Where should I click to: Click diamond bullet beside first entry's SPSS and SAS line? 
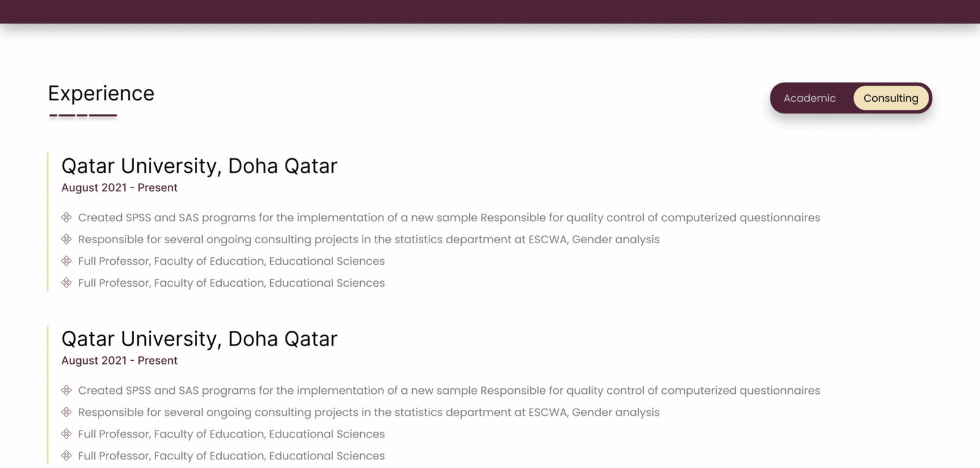[x=66, y=217]
